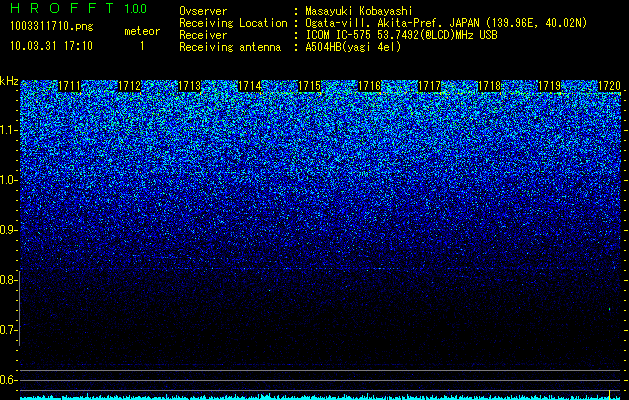Click the version number 1.0.0
The width and height of the screenshot is (629, 400).
136,9
